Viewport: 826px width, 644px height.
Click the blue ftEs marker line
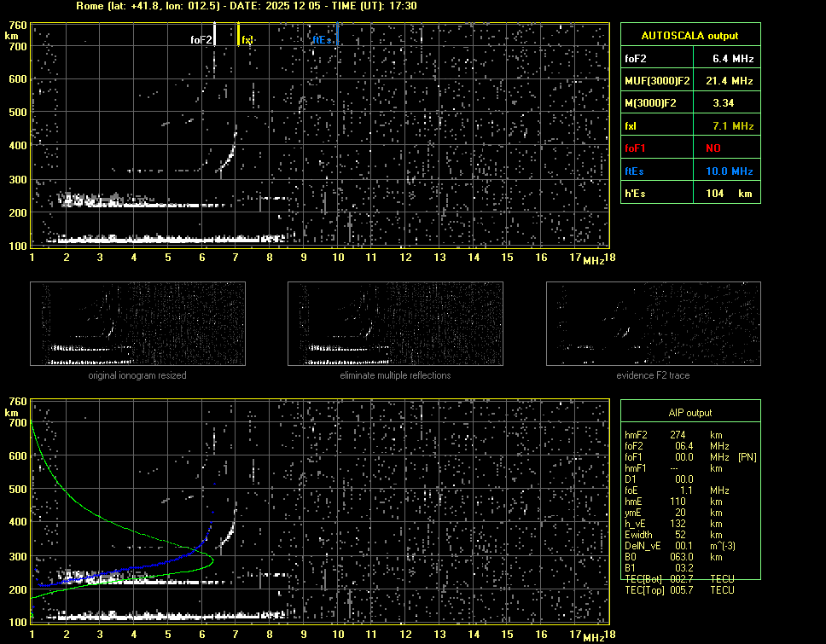tap(337, 34)
